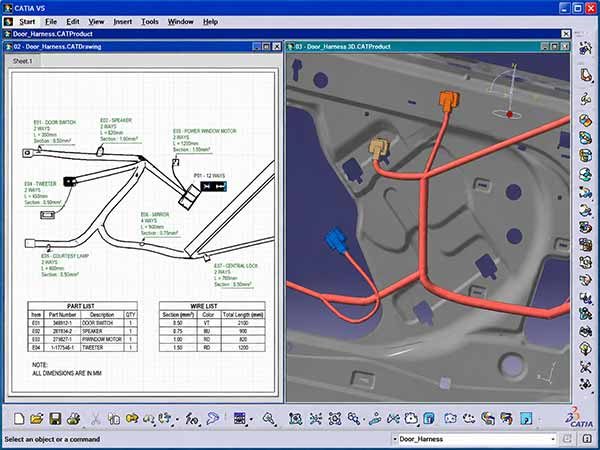
Task: Open the Redo history dropdown arrow
Action: click(x=177, y=420)
